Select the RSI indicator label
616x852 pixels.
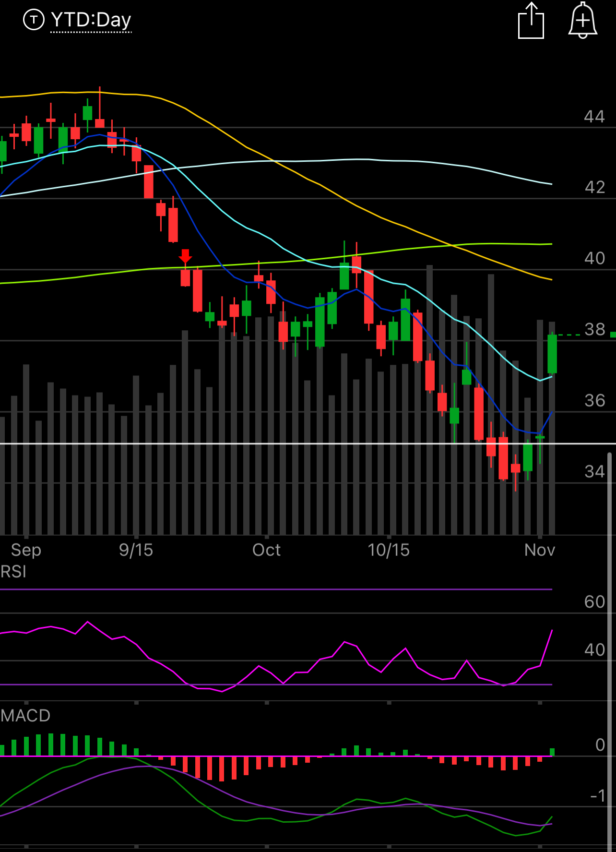[13, 572]
